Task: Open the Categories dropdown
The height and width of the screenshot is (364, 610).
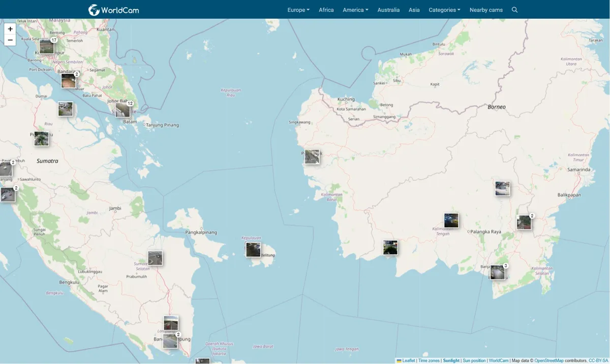Action: (444, 10)
